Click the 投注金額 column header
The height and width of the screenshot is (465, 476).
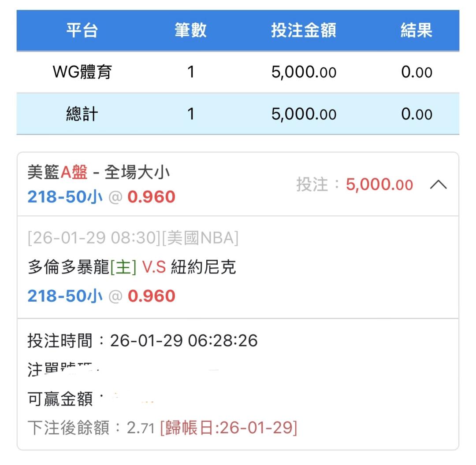[x=303, y=30]
